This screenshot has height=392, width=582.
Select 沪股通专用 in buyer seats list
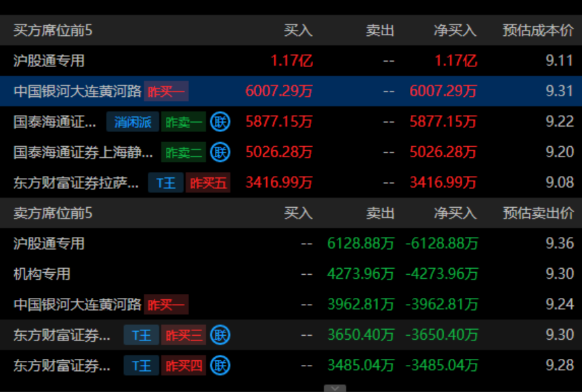[x=49, y=60]
